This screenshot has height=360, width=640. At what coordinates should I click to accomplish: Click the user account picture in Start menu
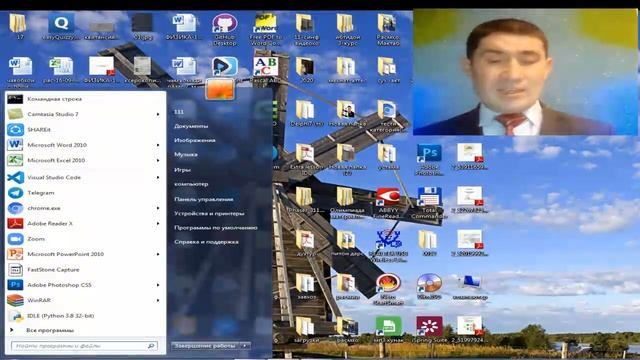[220, 89]
